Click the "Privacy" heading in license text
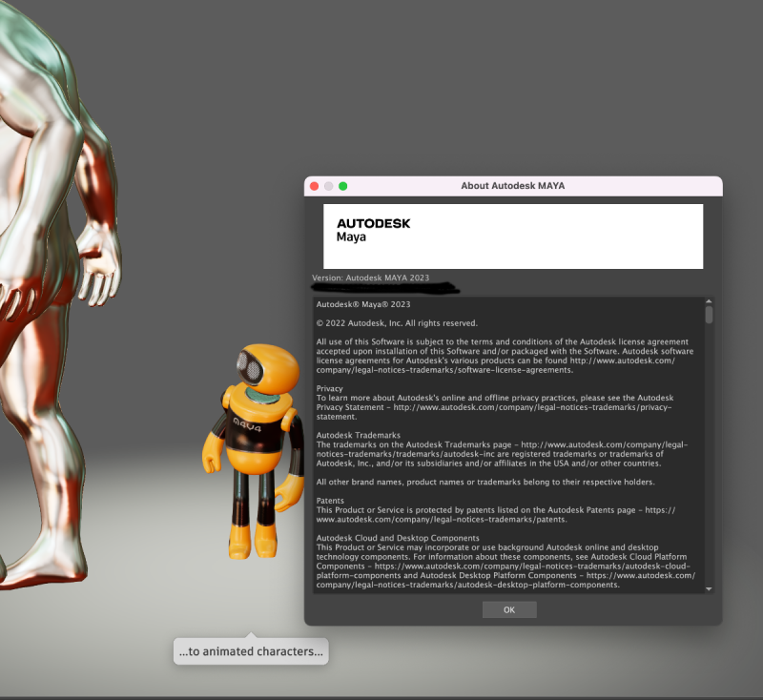 click(329, 388)
